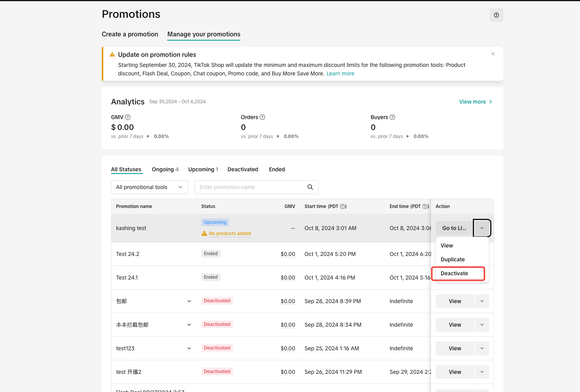Click the End time PDT info icon
The width and height of the screenshot is (580, 392).
click(x=425, y=206)
